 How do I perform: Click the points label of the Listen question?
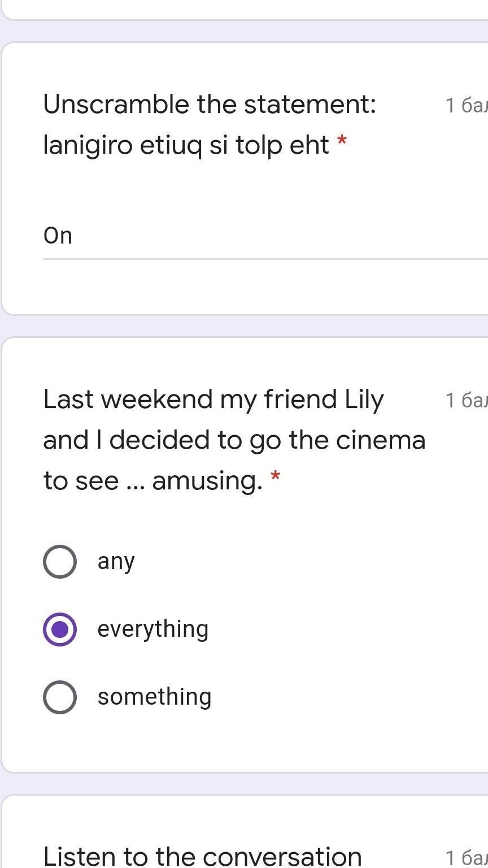[x=466, y=858]
